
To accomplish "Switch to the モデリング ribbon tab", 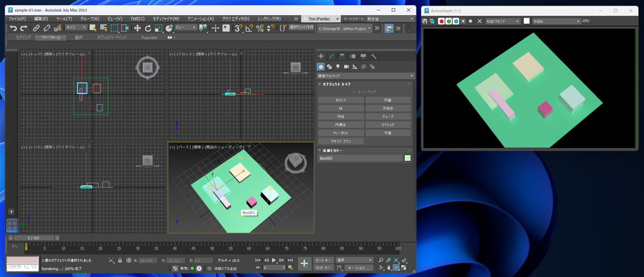I will [23, 37].
